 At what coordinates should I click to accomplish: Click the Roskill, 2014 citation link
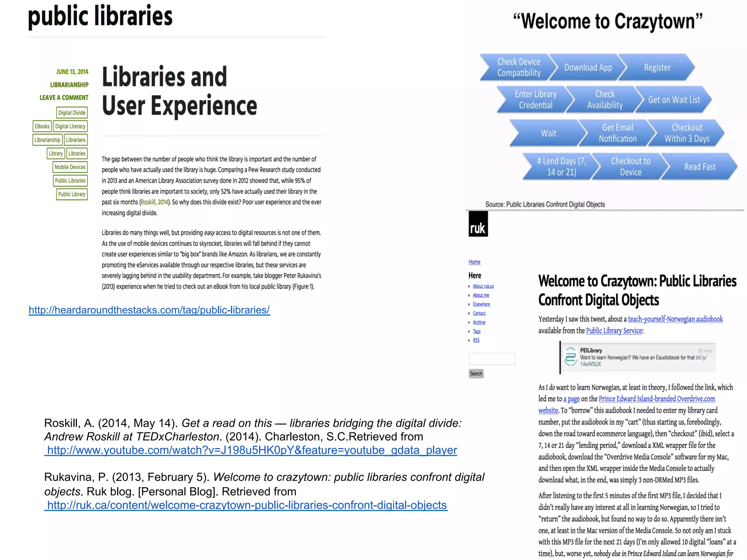tap(154, 202)
